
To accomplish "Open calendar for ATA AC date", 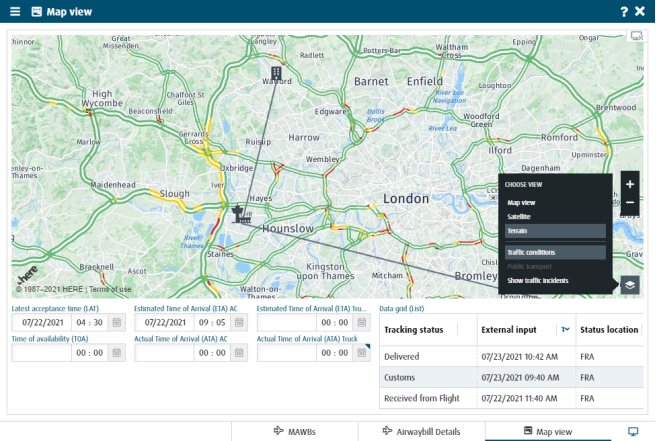I will [239, 353].
